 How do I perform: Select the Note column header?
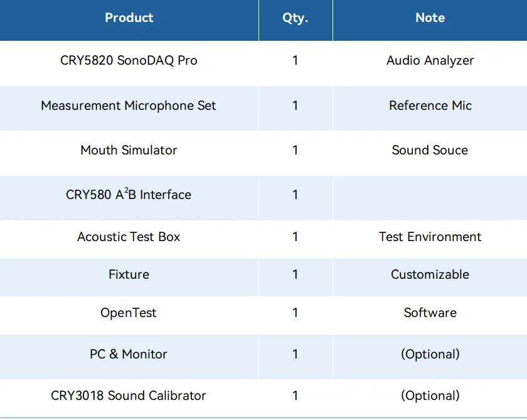430,18
